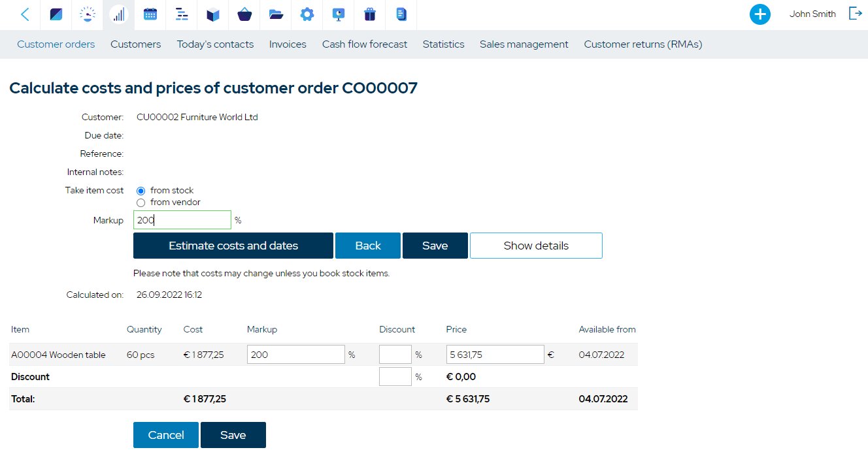
Task: Open the folder icon in top bar
Action: pos(276,14)
